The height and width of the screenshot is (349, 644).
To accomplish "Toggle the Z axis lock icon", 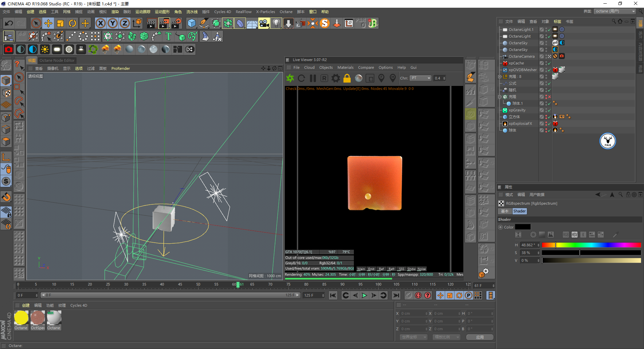I will 124,23.
